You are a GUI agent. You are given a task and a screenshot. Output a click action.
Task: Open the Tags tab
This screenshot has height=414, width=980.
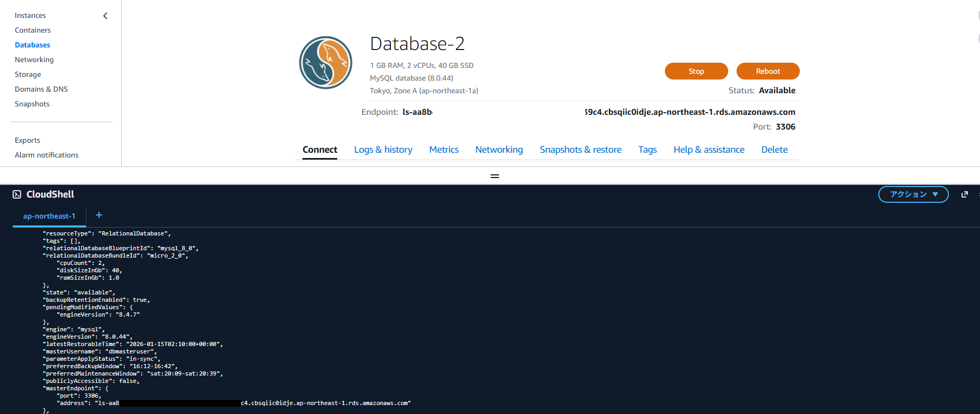click(x=648, y=150)
